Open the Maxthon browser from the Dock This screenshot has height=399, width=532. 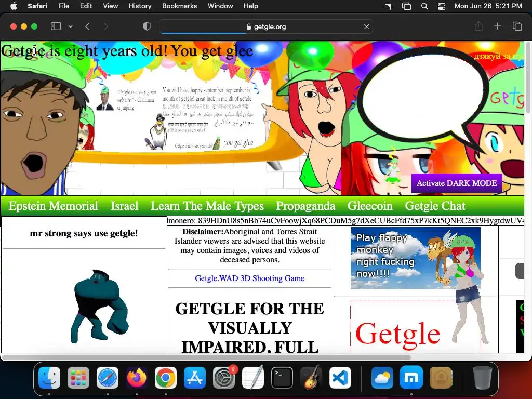411,378
